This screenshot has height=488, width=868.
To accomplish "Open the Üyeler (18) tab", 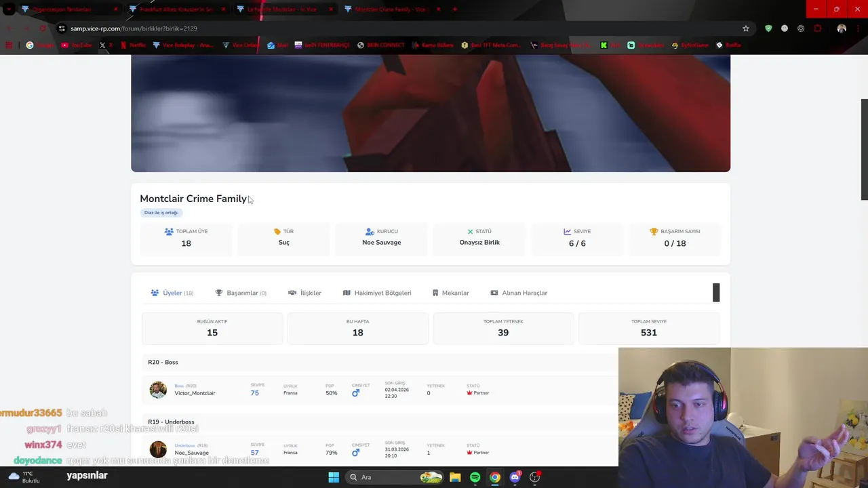I will [172, 293].
